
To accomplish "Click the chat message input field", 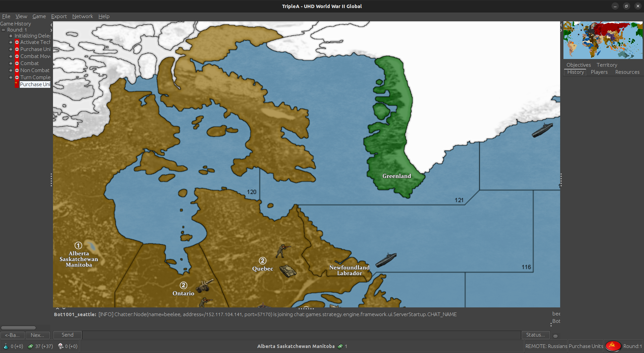I will point(302,335).
